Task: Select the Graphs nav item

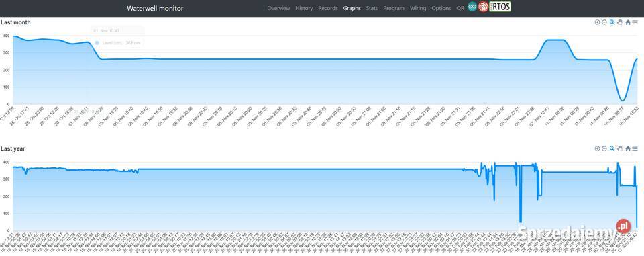Action: click(x=352, y=8)
